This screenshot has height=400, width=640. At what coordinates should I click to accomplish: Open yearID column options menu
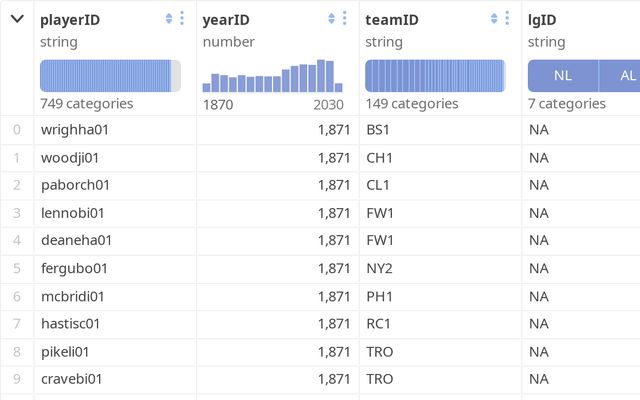(x=345, y=19)
